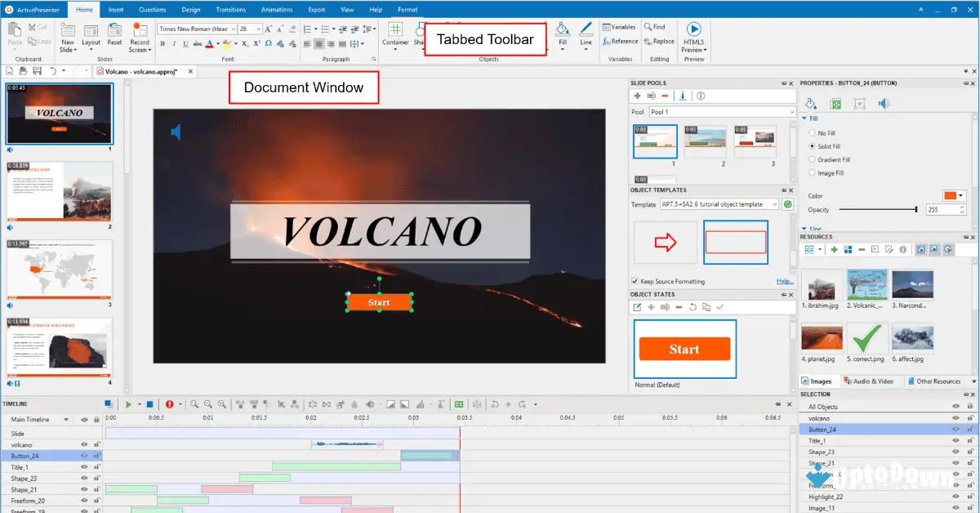Image resolution: width=980 pixels, height=513 pixels.
Task: Pick the orange fill Color swatch
Action: click(949, 195)
